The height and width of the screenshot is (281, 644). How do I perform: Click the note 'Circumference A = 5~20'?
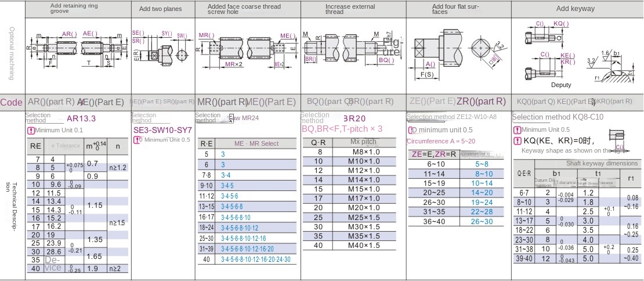pos(441,141)
